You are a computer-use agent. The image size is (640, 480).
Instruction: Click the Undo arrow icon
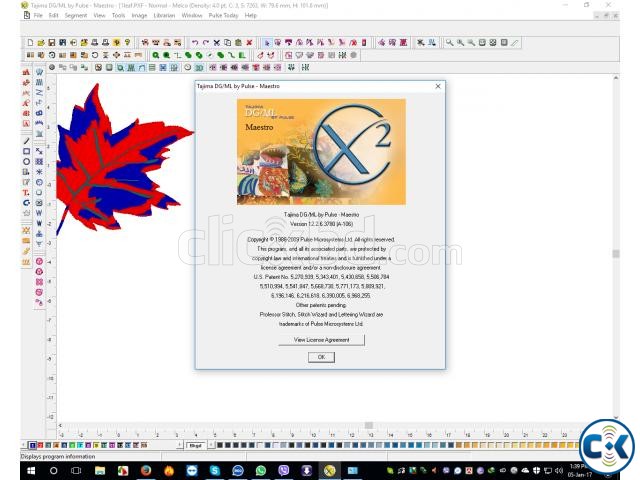pos(195,42)
